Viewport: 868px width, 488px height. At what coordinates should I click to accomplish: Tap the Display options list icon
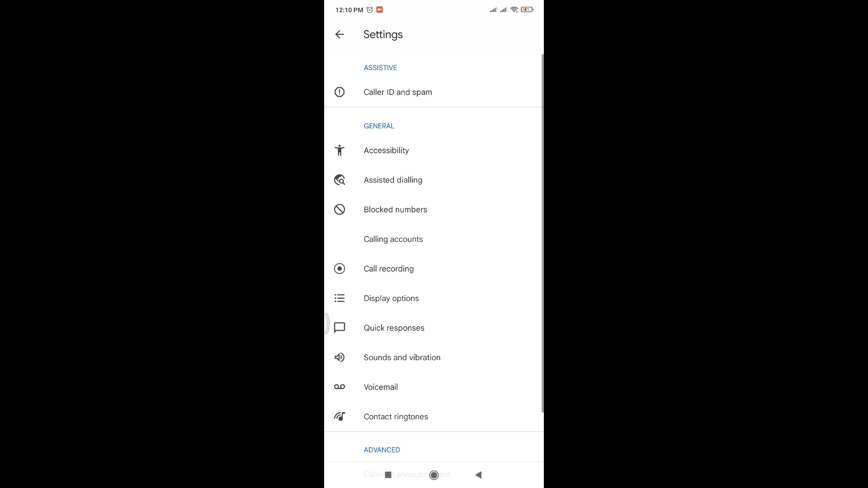pos(340,298)
